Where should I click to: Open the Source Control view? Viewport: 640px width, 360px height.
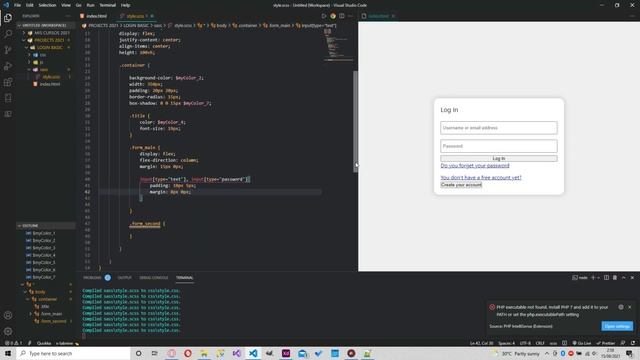(x=8, y=50)
